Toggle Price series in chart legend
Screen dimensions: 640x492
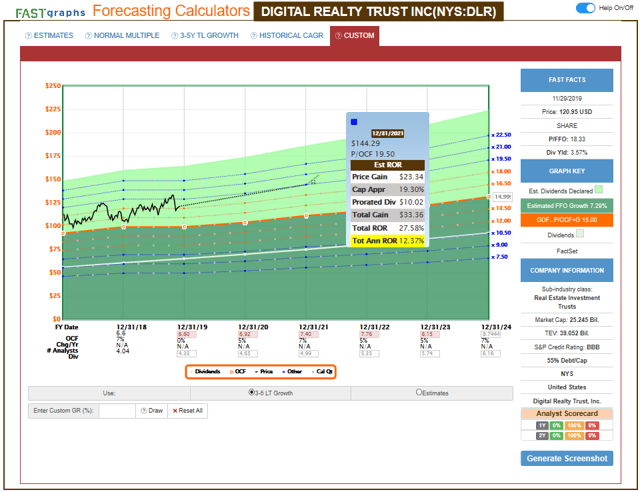click(x=264, y=372)
